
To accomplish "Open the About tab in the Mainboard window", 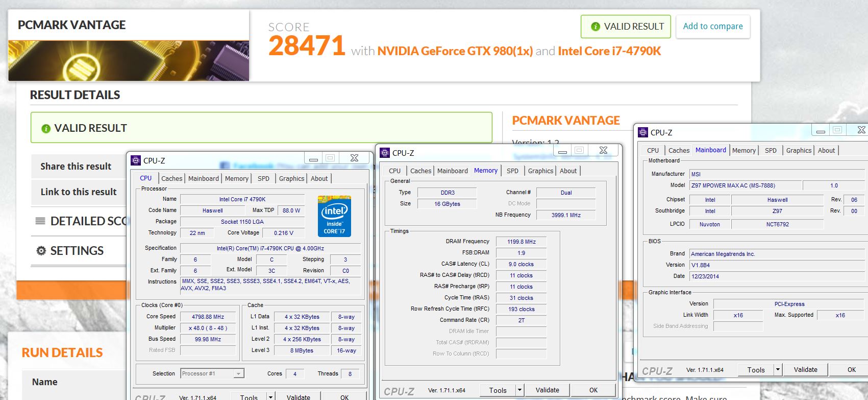I will [x=826, y=150].
